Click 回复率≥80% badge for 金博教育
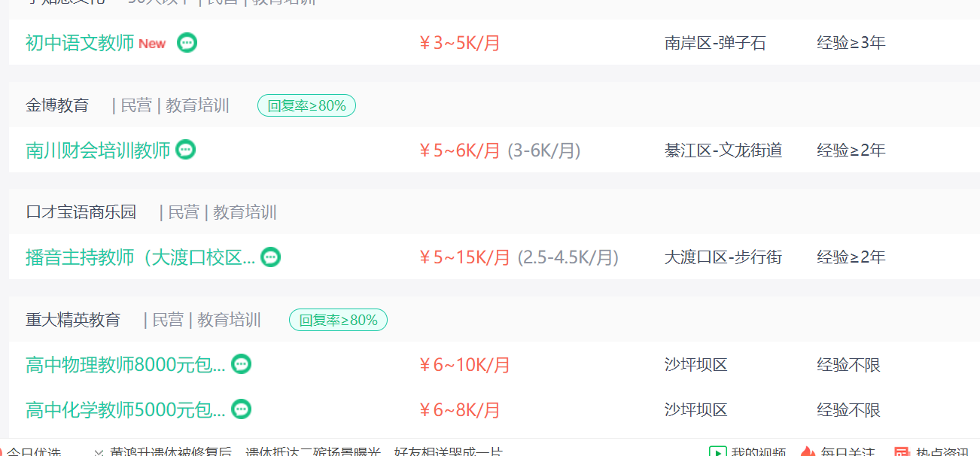 [x=306, y=105]
